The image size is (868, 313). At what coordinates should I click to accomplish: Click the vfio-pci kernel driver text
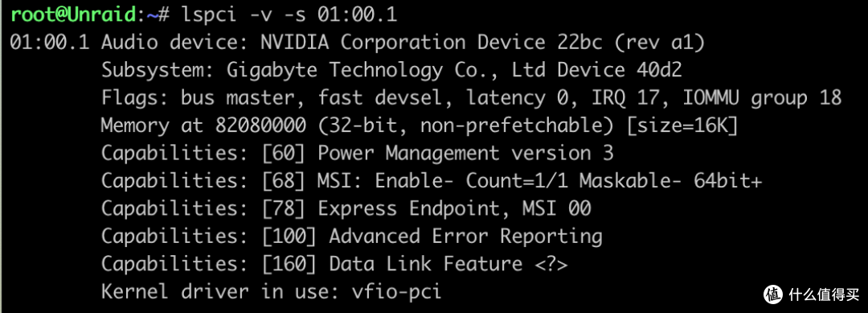(397, 292)
